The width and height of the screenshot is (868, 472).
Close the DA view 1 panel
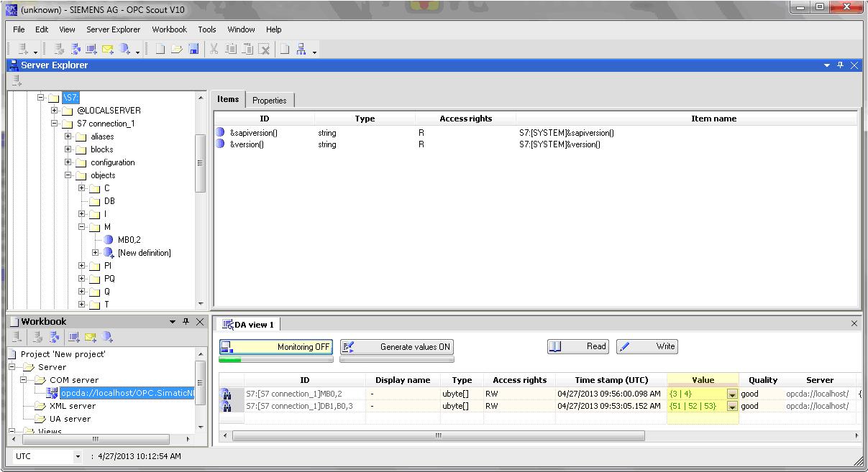click(854, 324)
